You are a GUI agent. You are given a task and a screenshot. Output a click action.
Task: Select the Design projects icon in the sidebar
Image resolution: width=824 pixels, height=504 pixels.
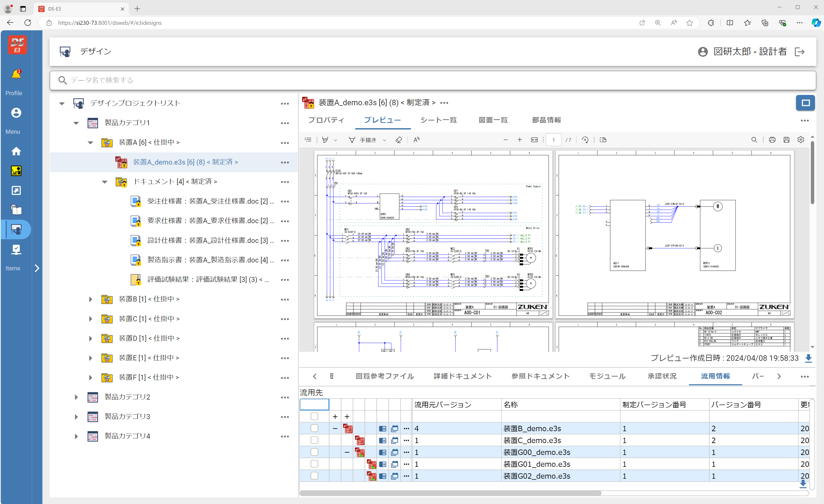pos(16,229)
